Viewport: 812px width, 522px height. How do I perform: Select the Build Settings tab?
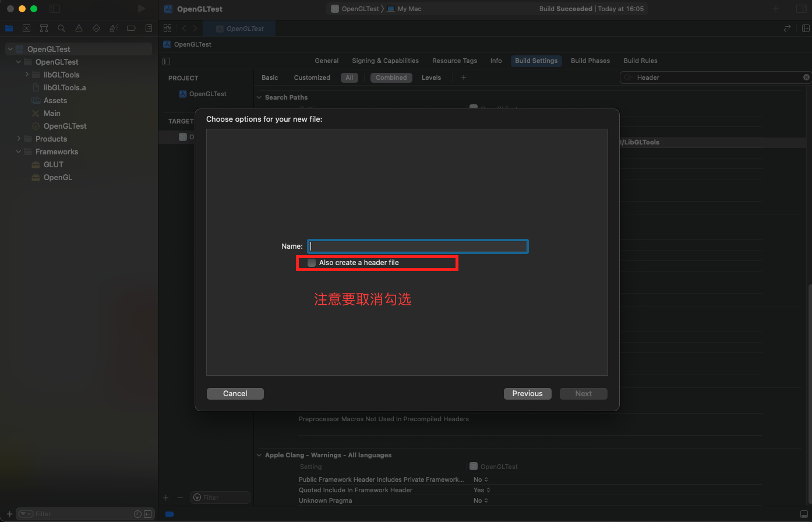tap(536, 61)
